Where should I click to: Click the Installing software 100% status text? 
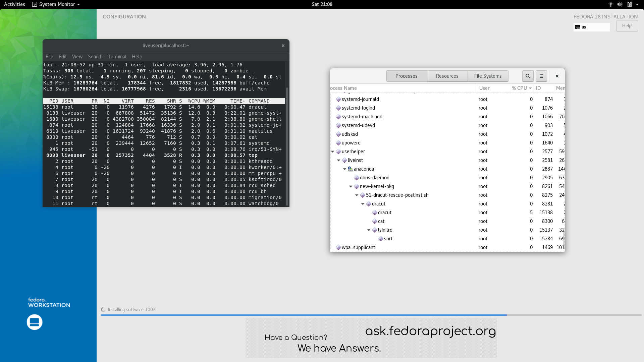pyautogui.click(x=132, y=309)
